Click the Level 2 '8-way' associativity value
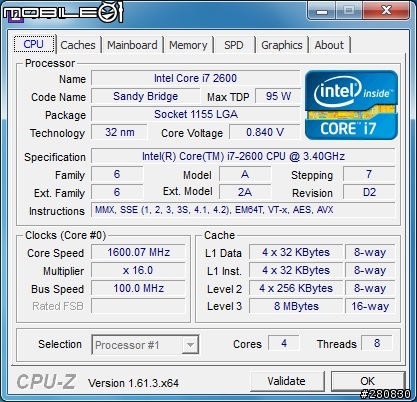 (370, 288)
